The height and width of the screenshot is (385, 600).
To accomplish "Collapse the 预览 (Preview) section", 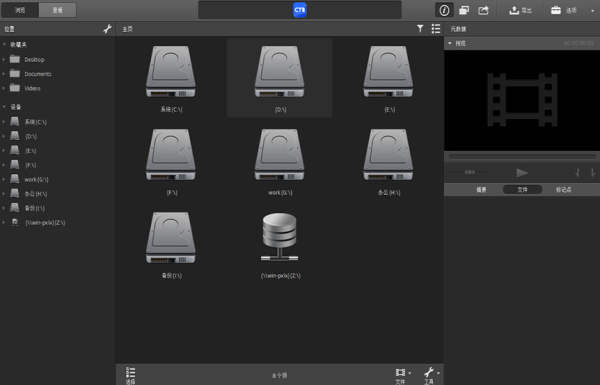I will [450, 43].
